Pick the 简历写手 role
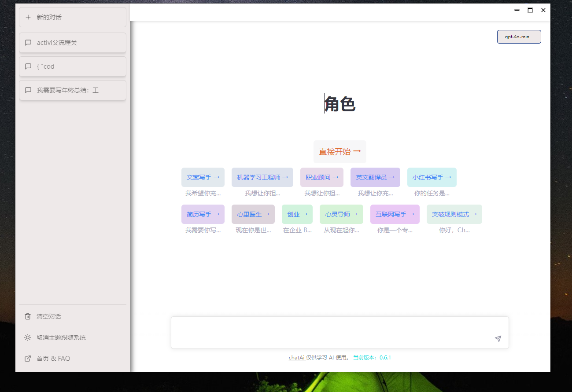The image size is (572, 392). 203,214
